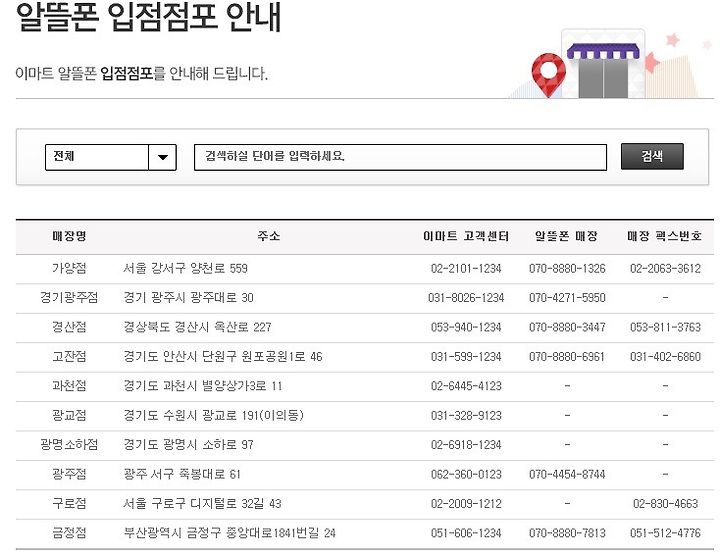
Task: Select store name 과천점
Action: point(69,386)
